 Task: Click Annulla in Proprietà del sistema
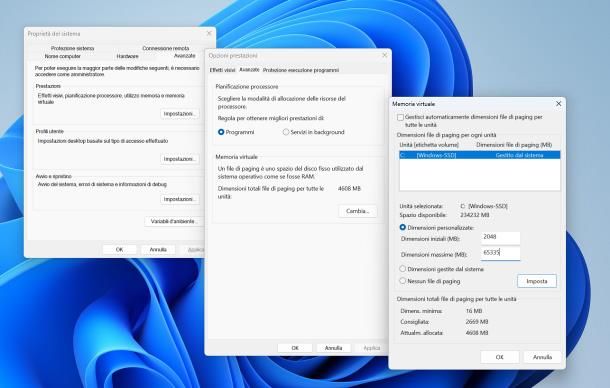click(158, 249)
